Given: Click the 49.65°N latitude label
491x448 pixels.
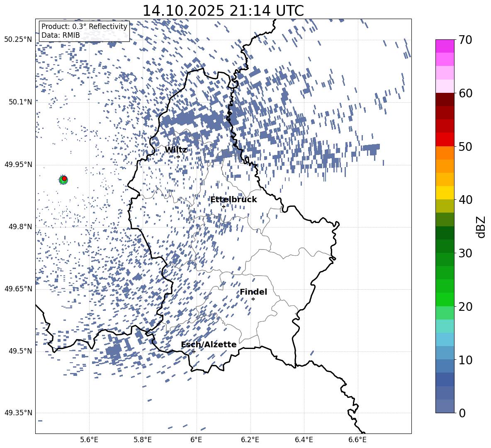Looking at the screenshot, I should pos(18,288).
